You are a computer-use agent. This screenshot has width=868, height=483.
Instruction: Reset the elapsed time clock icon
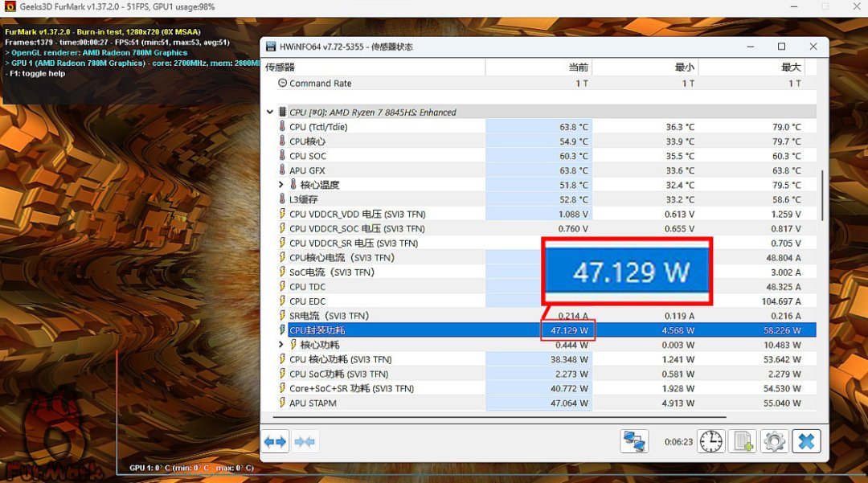click(x=710, y=441)
